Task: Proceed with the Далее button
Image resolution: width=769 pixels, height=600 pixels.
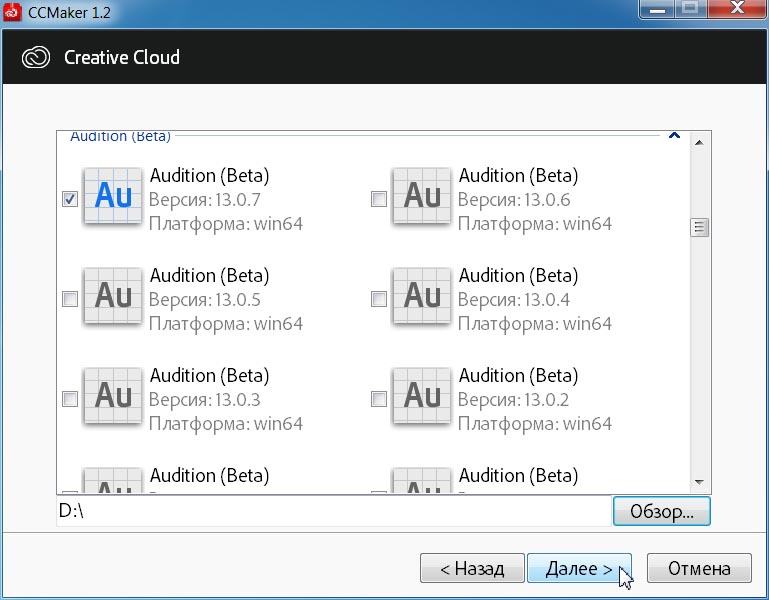Action: pyautogui.click(x=579, y=568)
